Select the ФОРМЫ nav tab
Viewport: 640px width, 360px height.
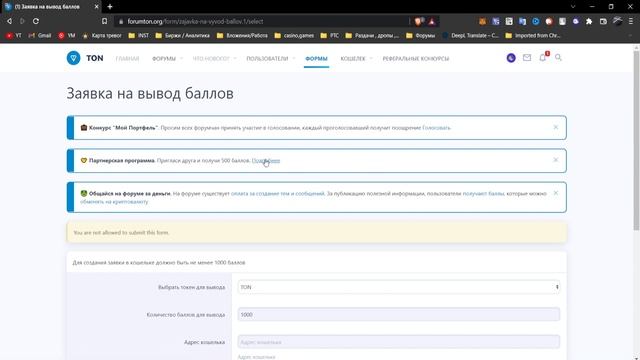[316, 58]
